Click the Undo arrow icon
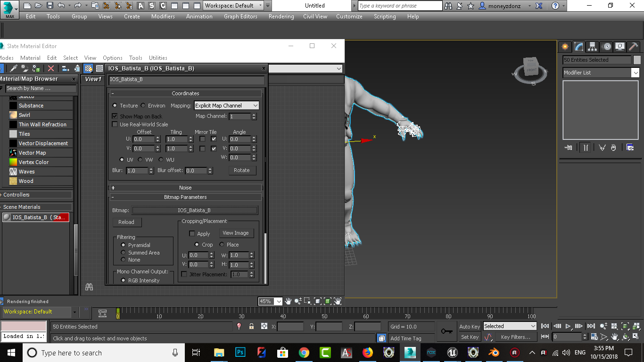Screen dimensions: 644x362 [x=61, y=6]
